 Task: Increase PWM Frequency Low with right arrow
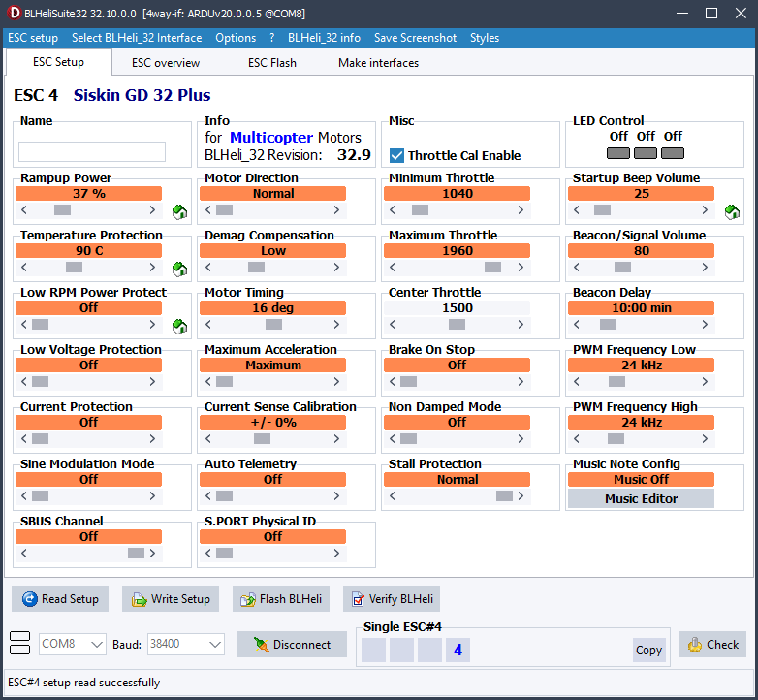705,382
